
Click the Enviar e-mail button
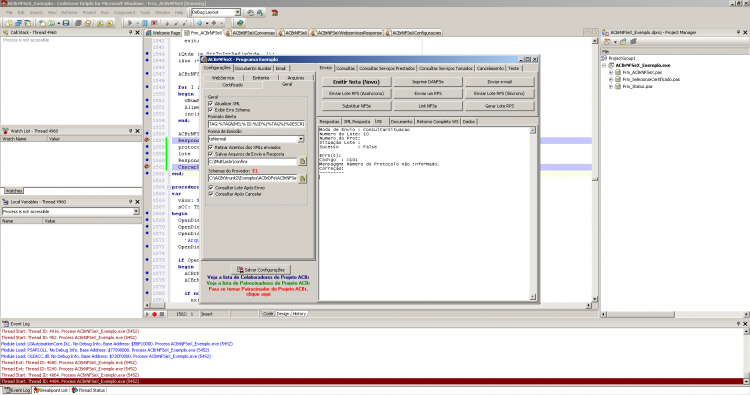click(499, 82)
